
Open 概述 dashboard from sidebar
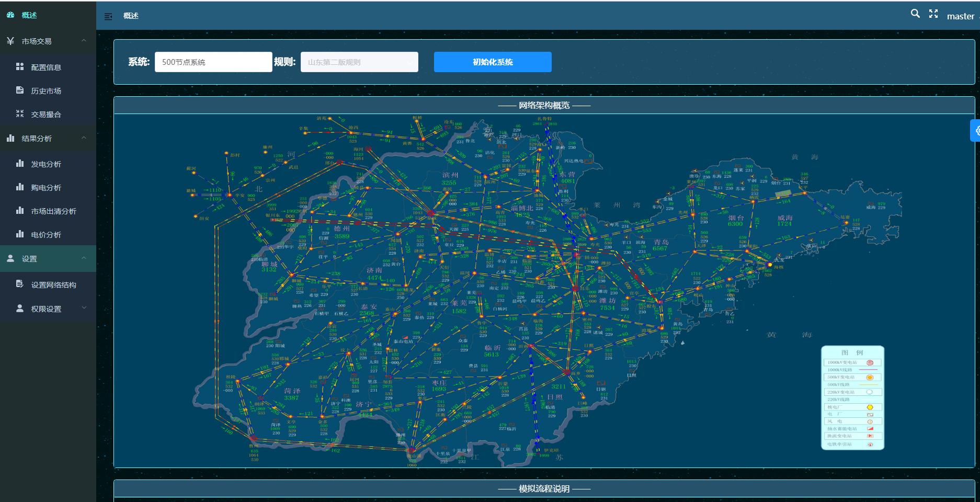point(29,15)
